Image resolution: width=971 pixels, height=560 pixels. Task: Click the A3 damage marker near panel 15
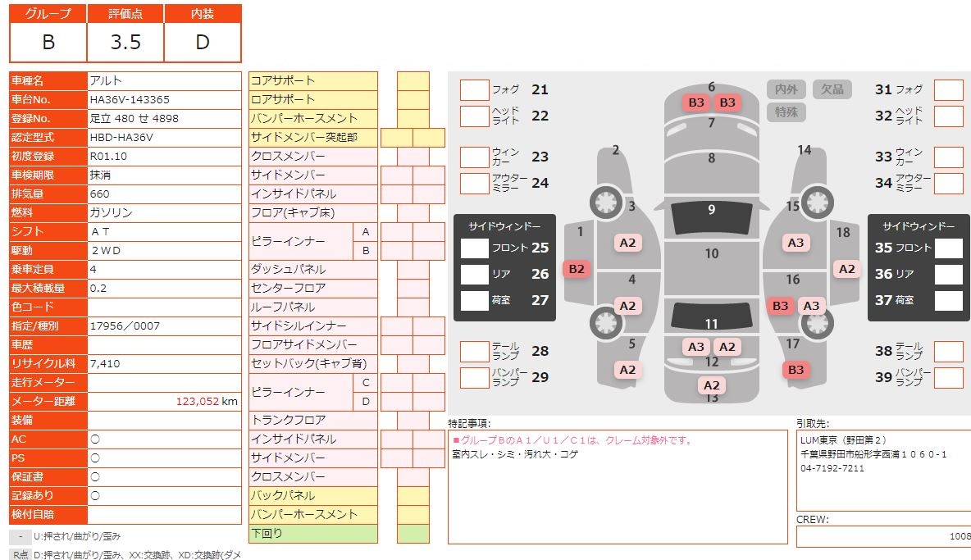(x=795, y=243)
